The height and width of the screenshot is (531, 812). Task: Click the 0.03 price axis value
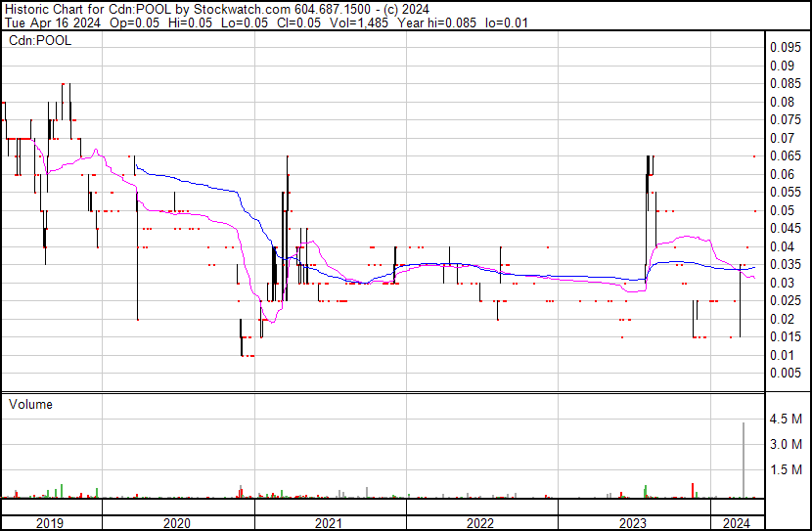click(x=782, y=283)
